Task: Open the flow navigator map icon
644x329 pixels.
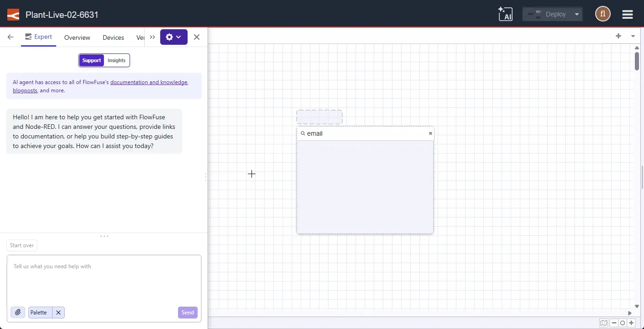Action: click(603, 323)
